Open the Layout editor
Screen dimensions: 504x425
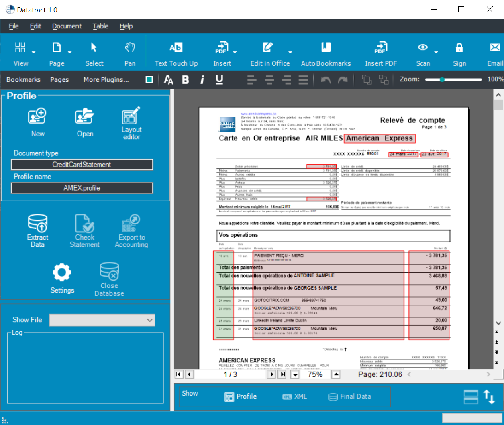[x=131, y=122]
